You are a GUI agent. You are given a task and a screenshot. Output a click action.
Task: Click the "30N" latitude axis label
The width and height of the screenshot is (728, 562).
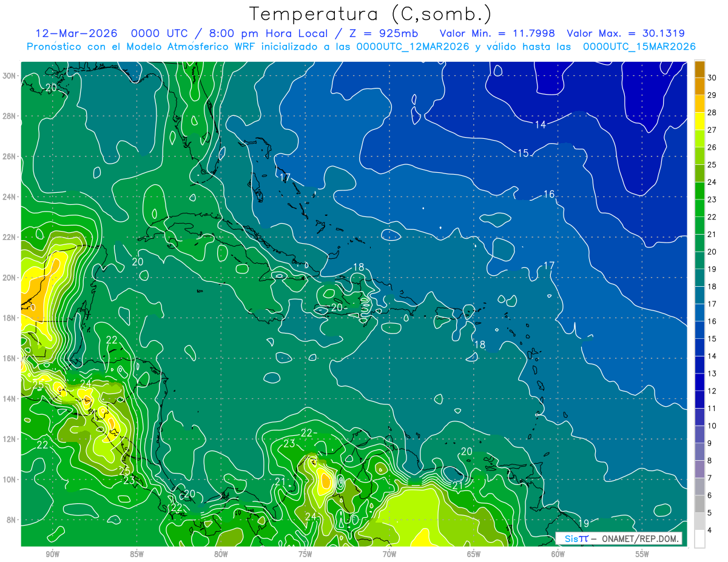coord(9,76)
